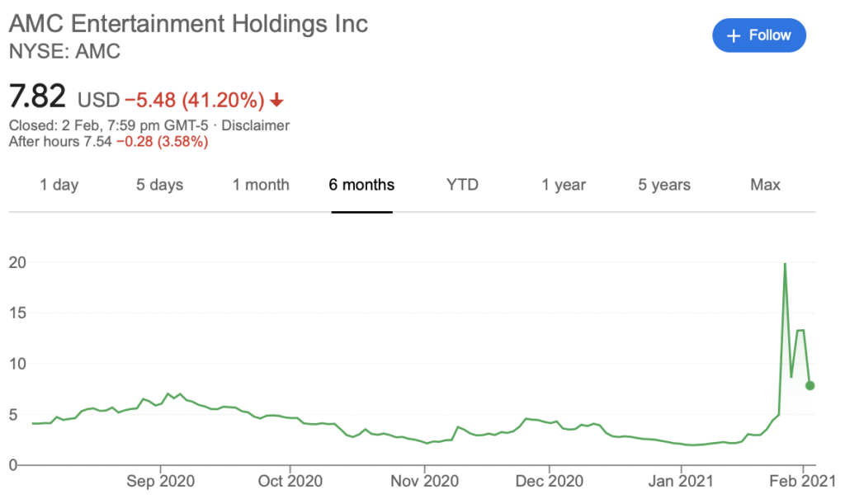845x504 pixels.
Task: Click the Sep 2020 axis label
Action: point(161,481)
